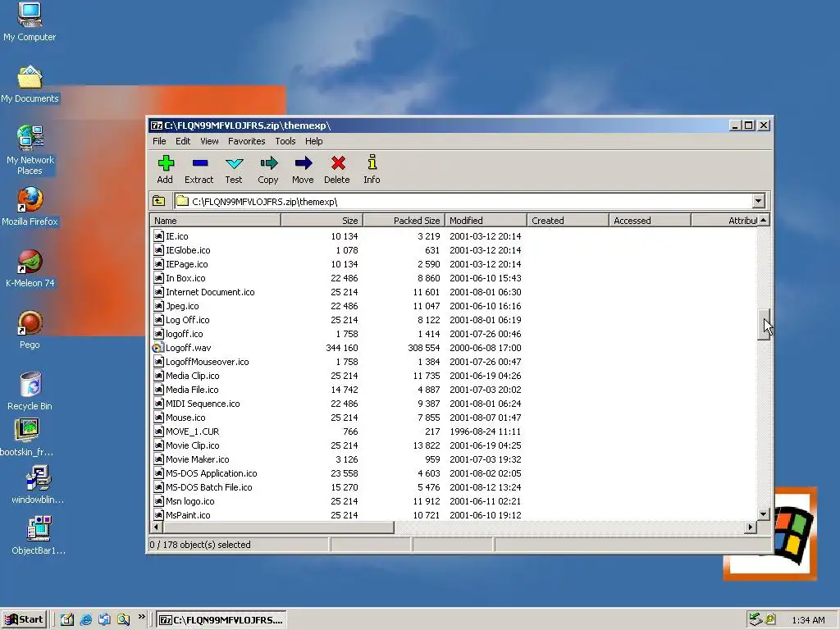Select MsPaint.ico in the list

point(188,515)
